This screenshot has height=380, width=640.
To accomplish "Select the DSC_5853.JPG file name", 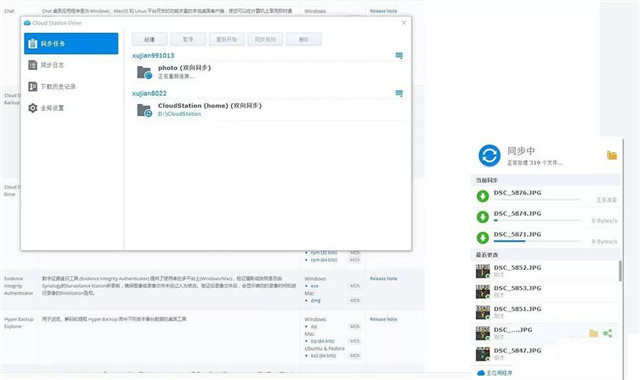I will pyautogui.click(x=518, y=288).
